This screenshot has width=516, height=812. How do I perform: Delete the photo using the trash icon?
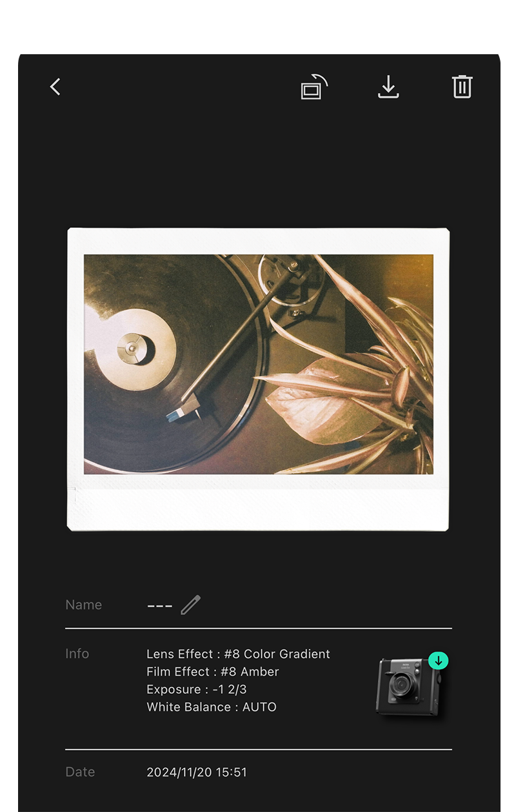coord(462,86)
